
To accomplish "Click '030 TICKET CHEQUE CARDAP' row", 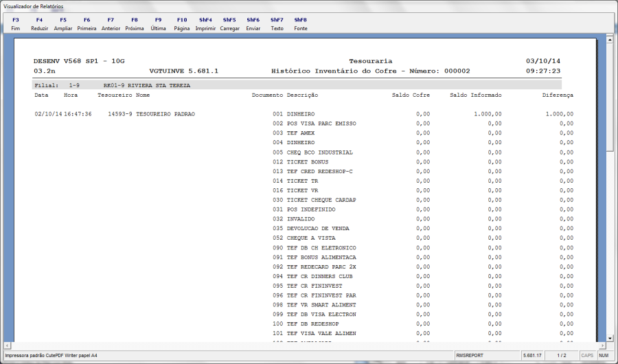I will coord(314,200).
